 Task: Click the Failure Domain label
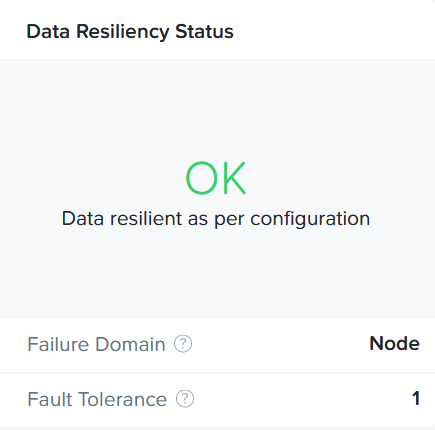pyautogui.click(x=96, y=344)
